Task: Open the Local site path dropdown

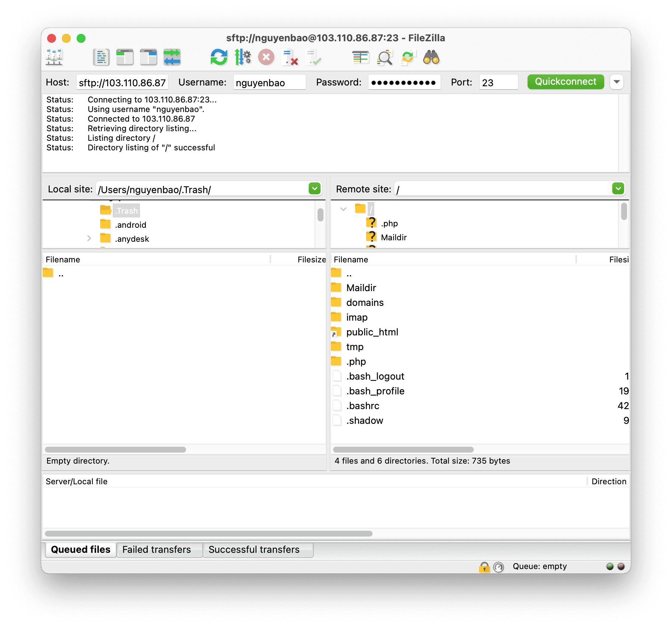Action: click(x=315, y=188)
